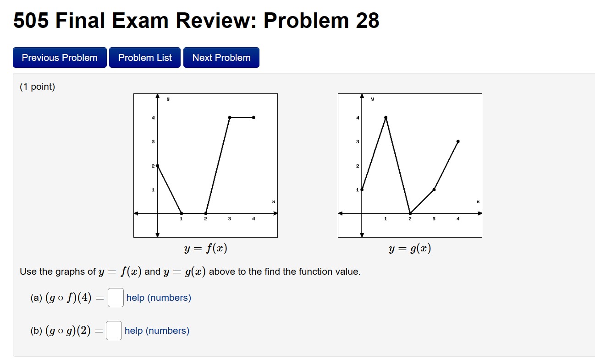The width and height of the screenshot is (595, 364).
Task: Click the y = g(x) caption label
Action: click(x=409, y=248)
